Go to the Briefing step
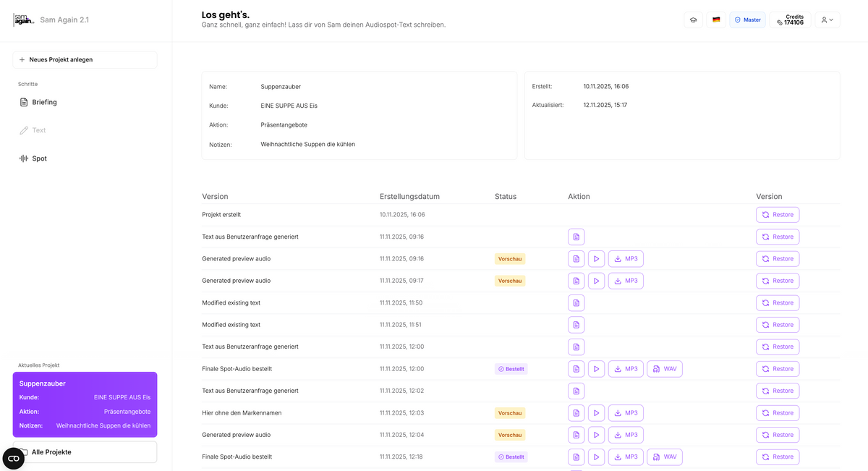The height and width of the screenshot is (471, 868). (x=44, y=103)
